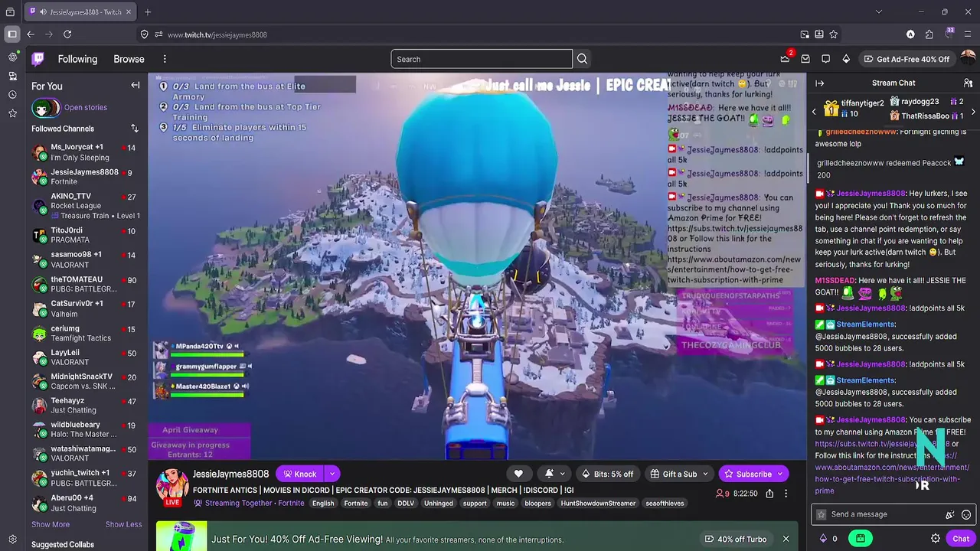Image resolution: width=980 pixels, height=551 pixels.
Task: Click the magnifying glass search button
Action: [582, 59]
